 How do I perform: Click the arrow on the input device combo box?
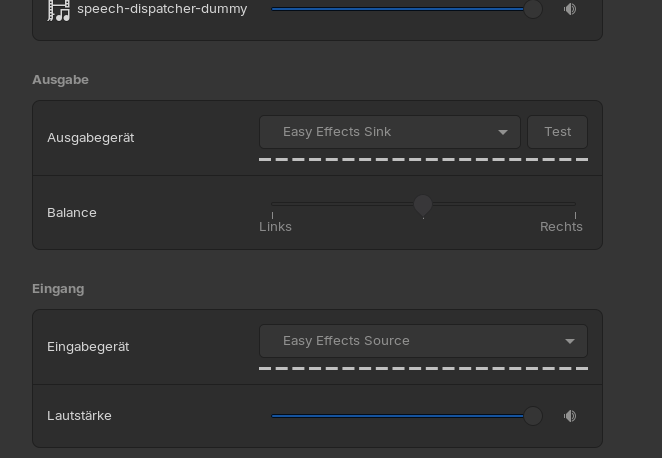[570, 341]
